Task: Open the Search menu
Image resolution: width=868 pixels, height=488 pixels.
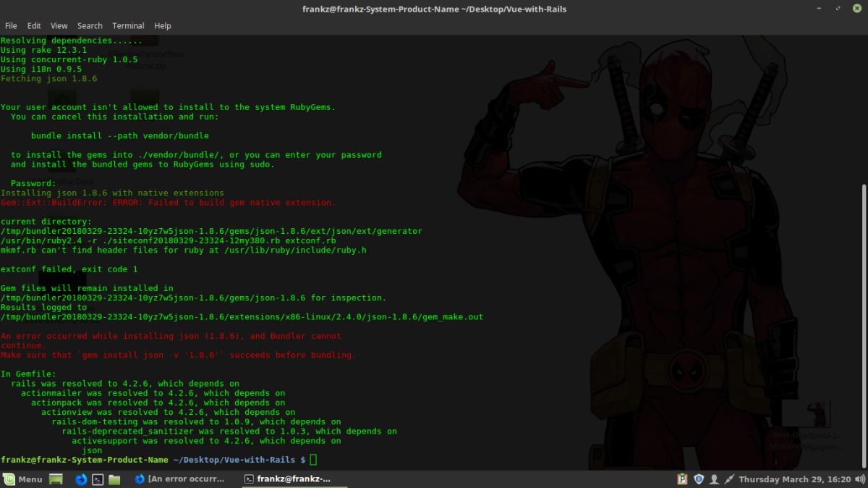Action: click(90, 25)
